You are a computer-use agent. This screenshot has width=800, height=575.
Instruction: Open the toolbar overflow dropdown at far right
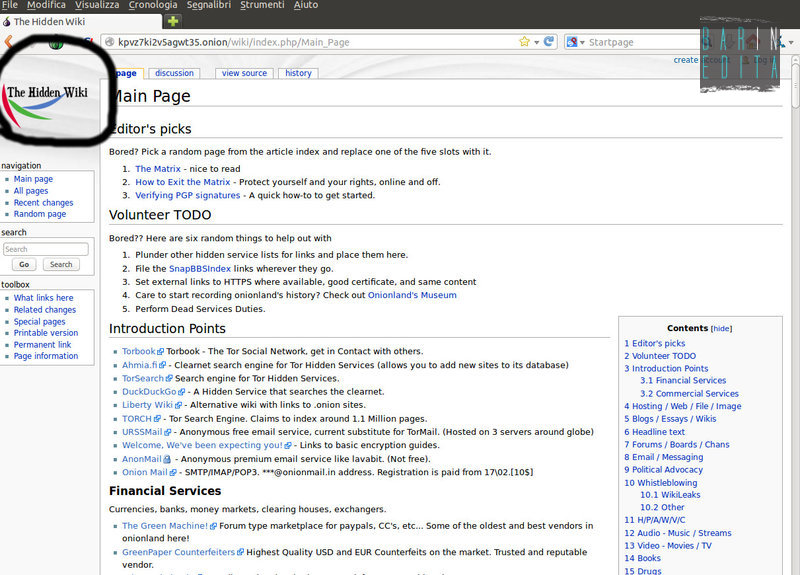tap(791, 42)
